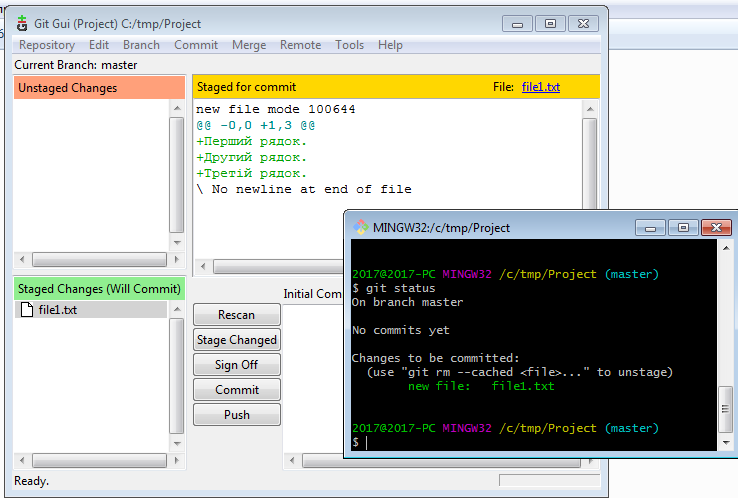
Task: Maximize the MINGW32 terminal window
Action: [x=681, y=226]
